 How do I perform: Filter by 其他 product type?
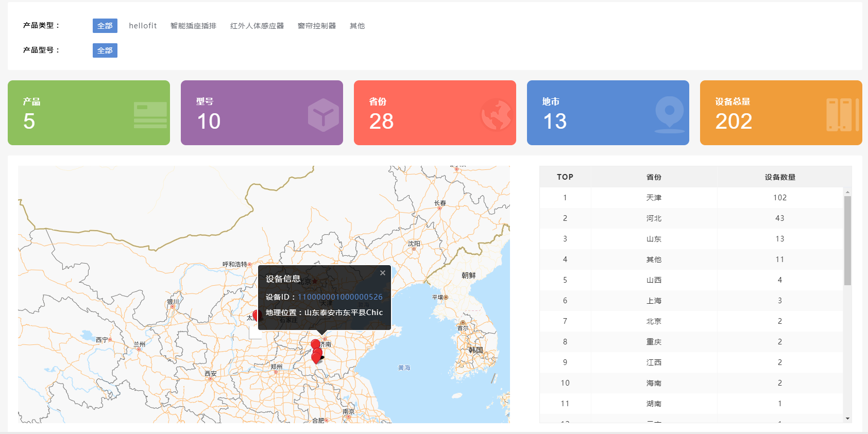point(357,26)
